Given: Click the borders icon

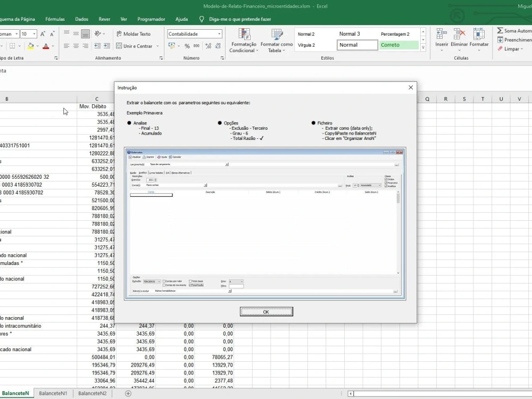Looking at the screenshot, I should point(12,46).
